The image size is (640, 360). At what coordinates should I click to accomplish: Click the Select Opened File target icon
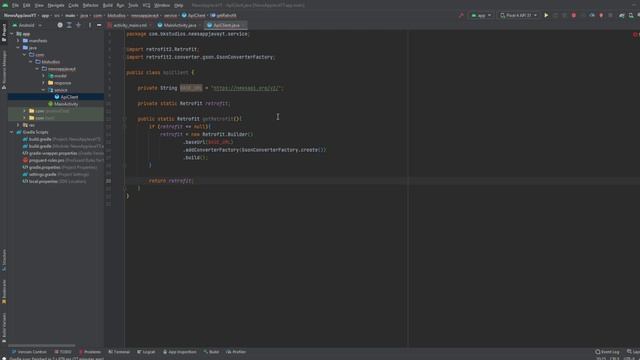(60, 25)
